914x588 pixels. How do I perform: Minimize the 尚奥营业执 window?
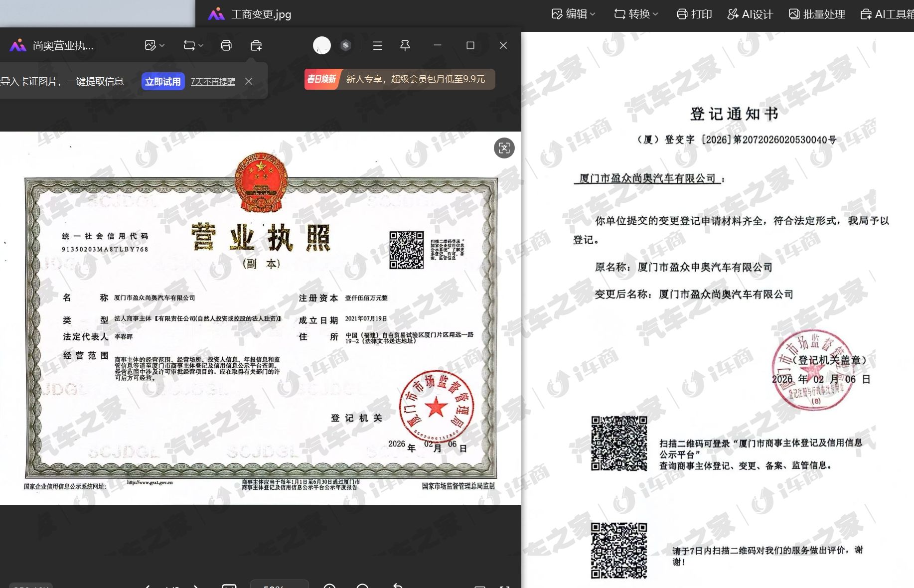tap(438, 45)
